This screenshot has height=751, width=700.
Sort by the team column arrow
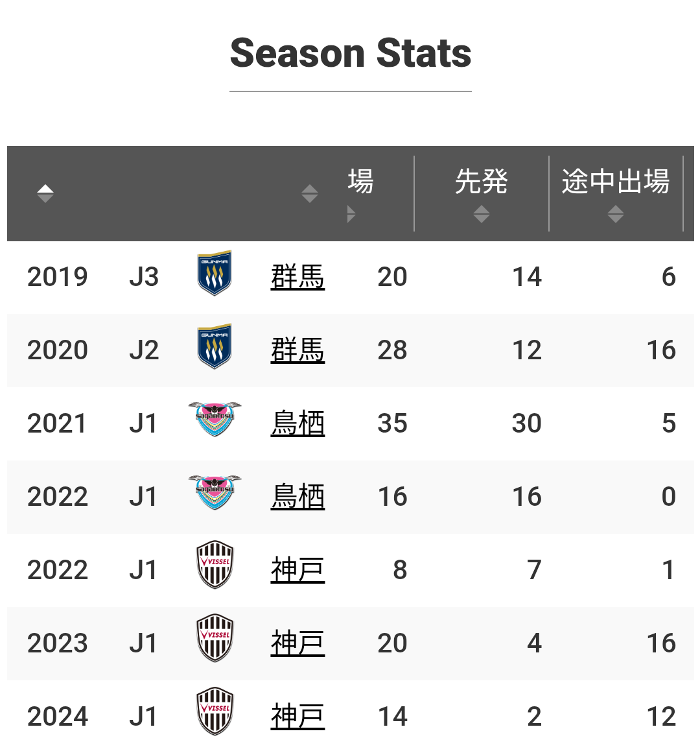309,193
